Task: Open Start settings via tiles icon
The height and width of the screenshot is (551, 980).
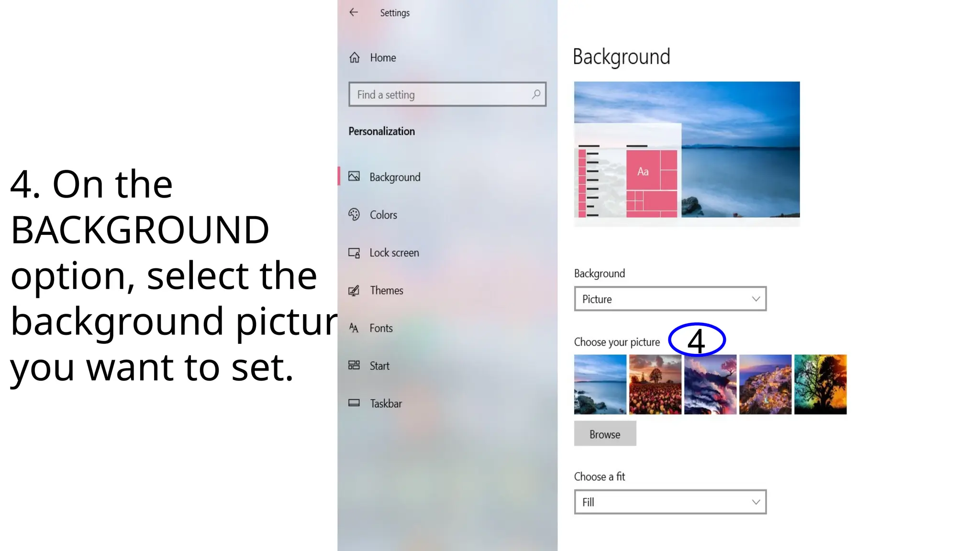Action: pyautogui.click(x=354, y=365)
